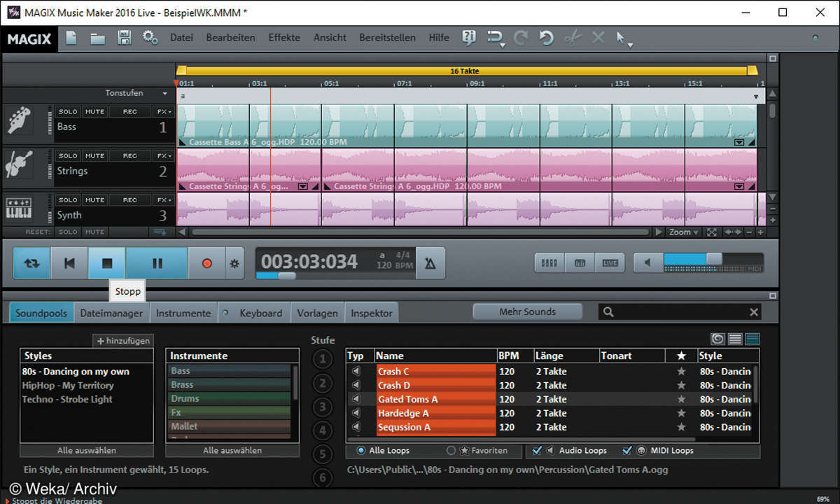The height and width of the screenshot is (504, 840).
Task: Open program settings gear in toolbar
Action: 150,38
